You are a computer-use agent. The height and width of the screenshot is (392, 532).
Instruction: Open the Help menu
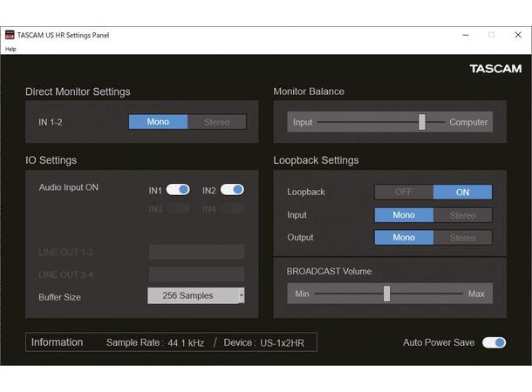point(10,49)
